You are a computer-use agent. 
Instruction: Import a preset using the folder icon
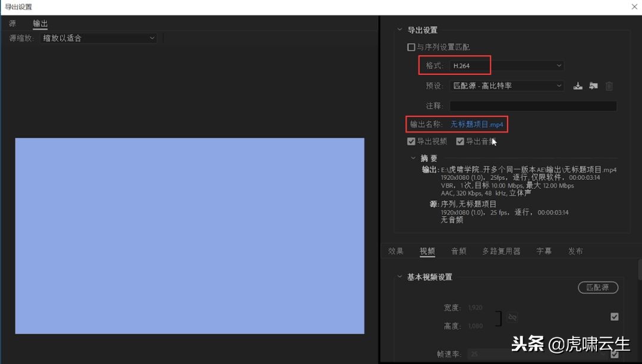pos(593,86)
